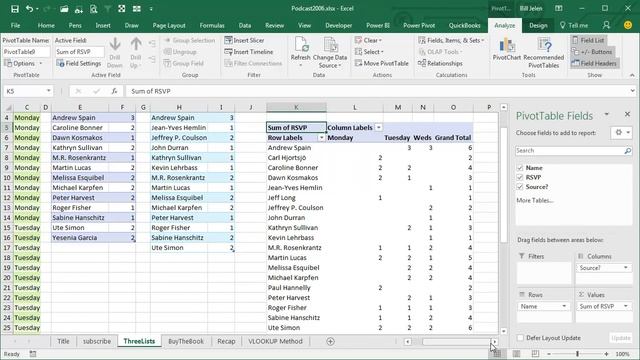This screenshot has height=360, width=640.
Task: Click the Drill Up arrow icon
Action: tap(136, 44)
